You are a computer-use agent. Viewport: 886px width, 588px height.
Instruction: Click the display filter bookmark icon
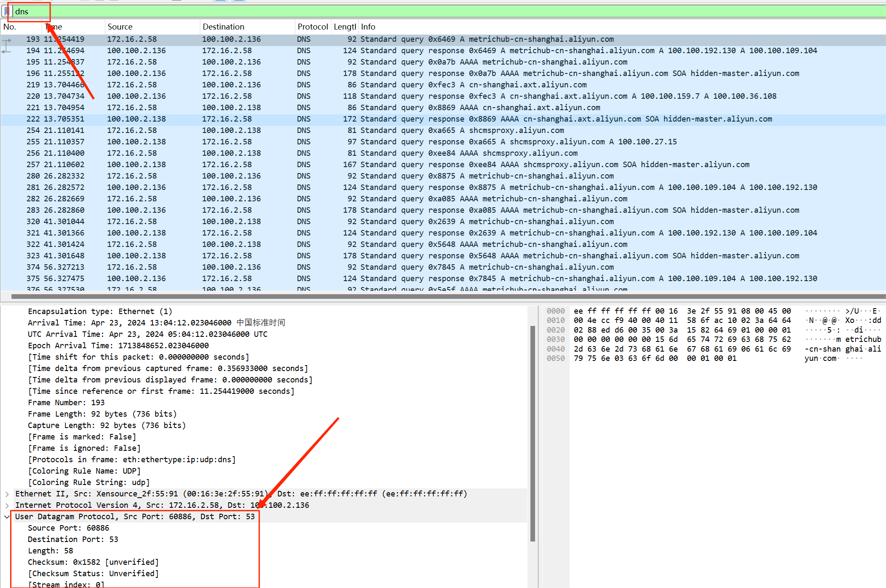[x=6, y=11]
